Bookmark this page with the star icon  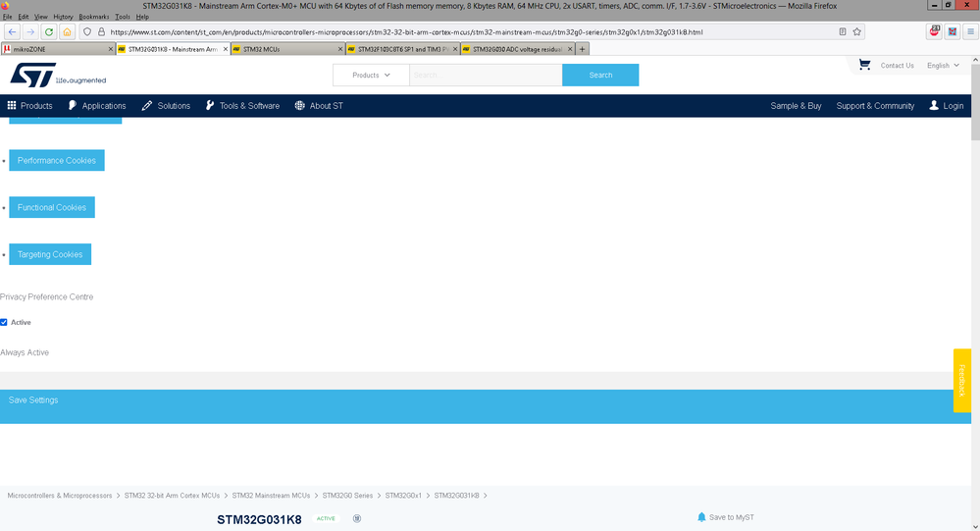pos(856,31)
